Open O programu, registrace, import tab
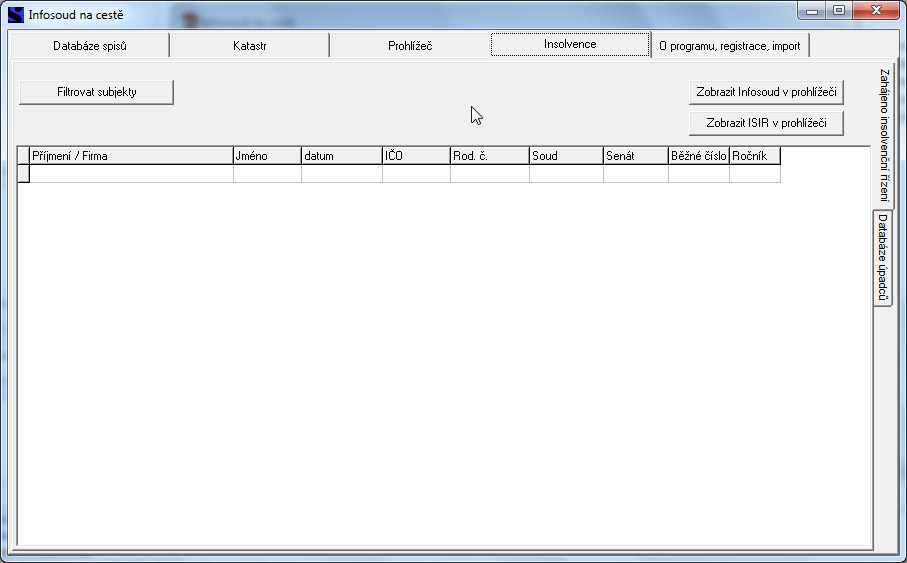 tap(729, 46)
